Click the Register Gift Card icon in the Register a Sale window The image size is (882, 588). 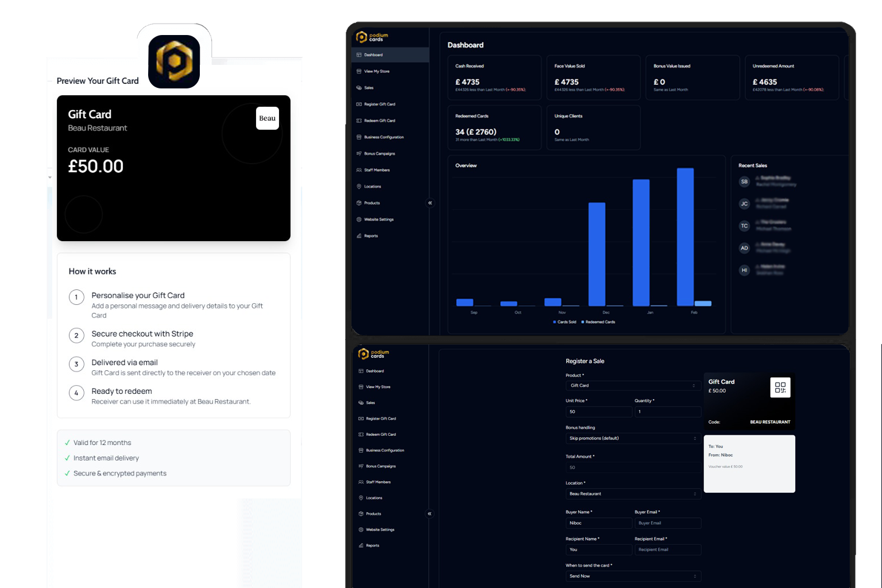point(361,419)
